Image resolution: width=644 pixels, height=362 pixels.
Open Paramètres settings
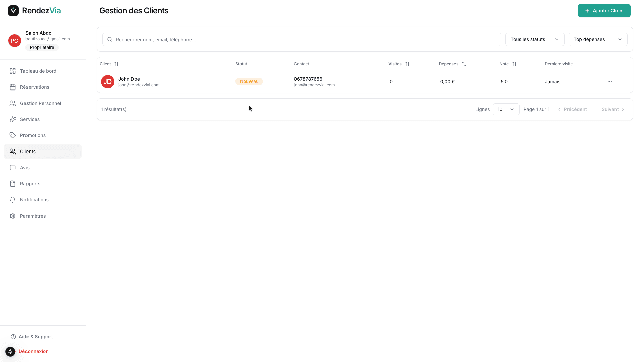[x=43, y=216]
